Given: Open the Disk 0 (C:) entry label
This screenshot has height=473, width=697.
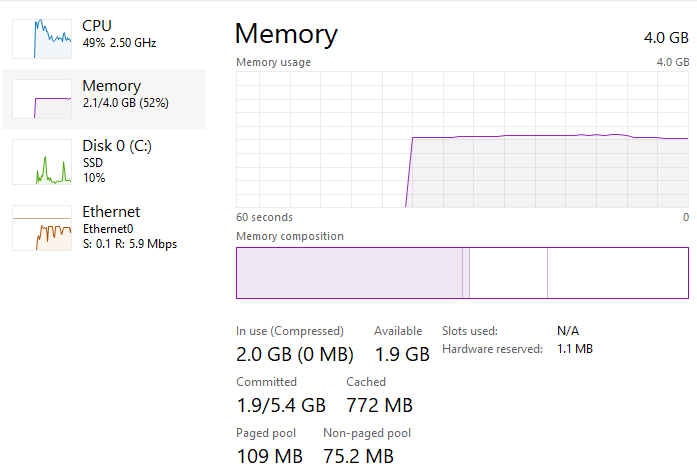Looking at the screenshot, I should (x=117, y=146).
